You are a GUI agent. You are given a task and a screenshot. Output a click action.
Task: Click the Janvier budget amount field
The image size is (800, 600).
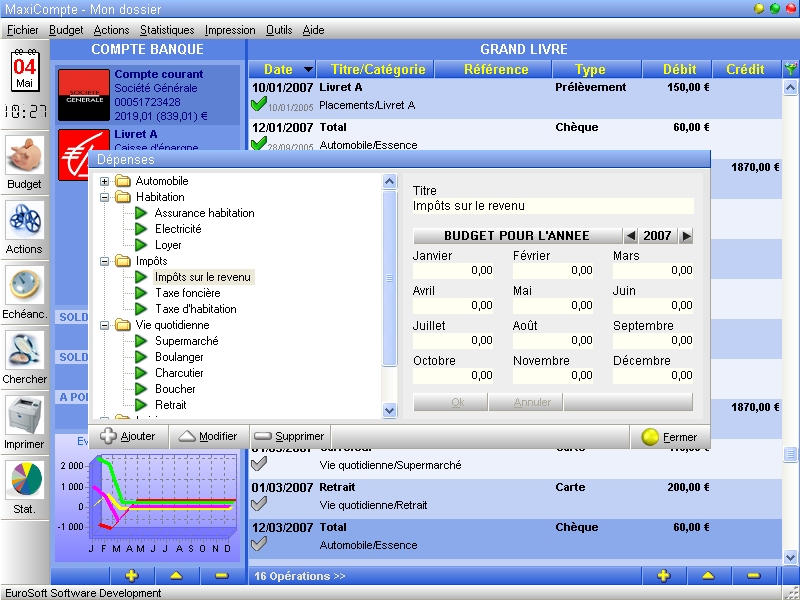pos(453,270)
